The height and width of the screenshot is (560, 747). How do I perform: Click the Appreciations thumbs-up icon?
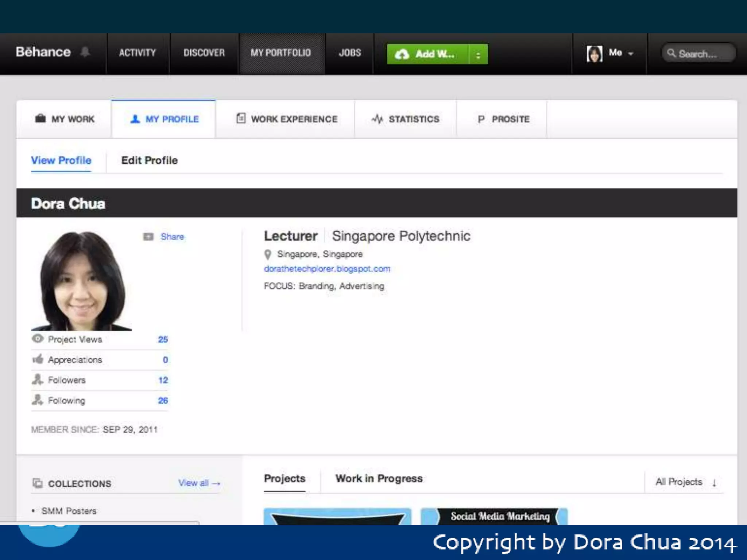(x=38, y=359)
